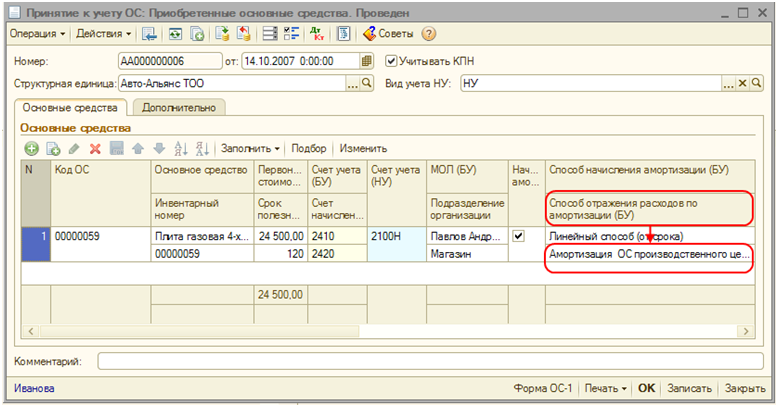Open the help question mark icon

pos(429,34)
